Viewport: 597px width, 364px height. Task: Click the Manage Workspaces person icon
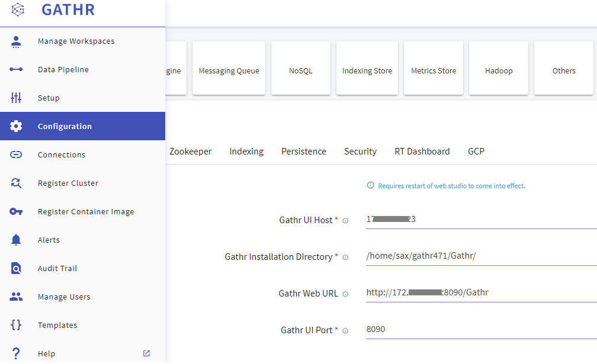(16, 41)
